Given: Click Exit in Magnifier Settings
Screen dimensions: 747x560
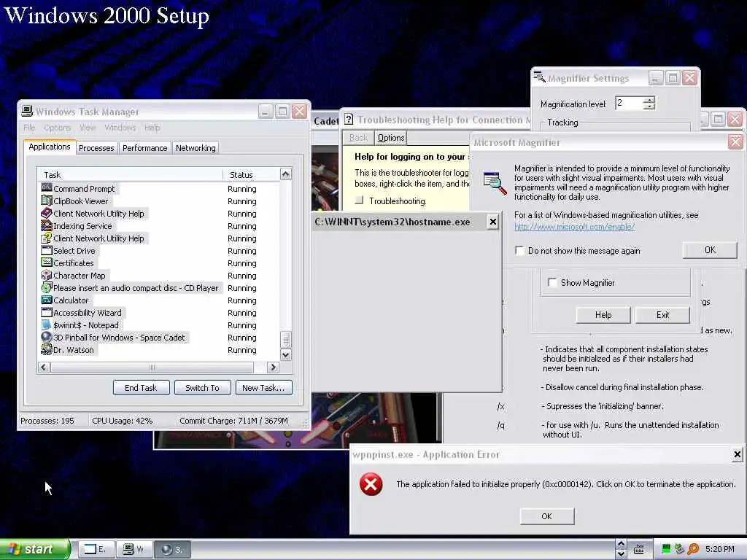Looking at the screenshot, I should tap(662, 315).
